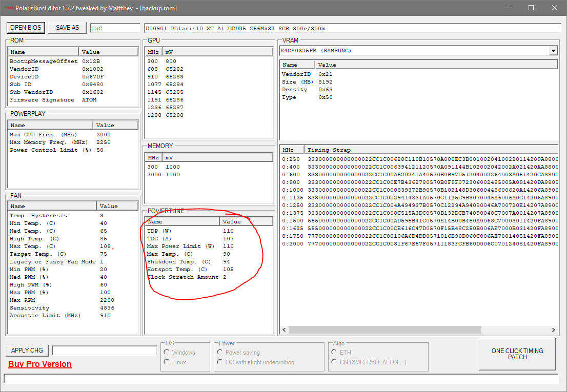Screen dimensions: 567x392
Task: Click the input field next to APPLY CHG
Action: coord(104,350)
